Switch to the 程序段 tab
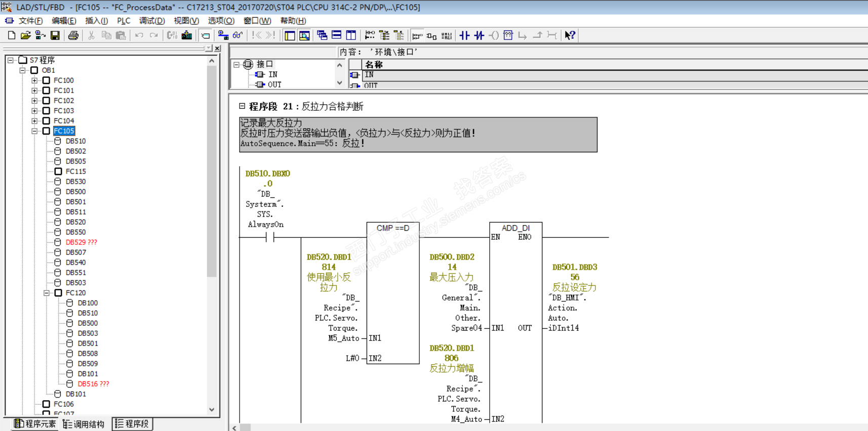Screen dimensions: 868x431 click(132, 424)
